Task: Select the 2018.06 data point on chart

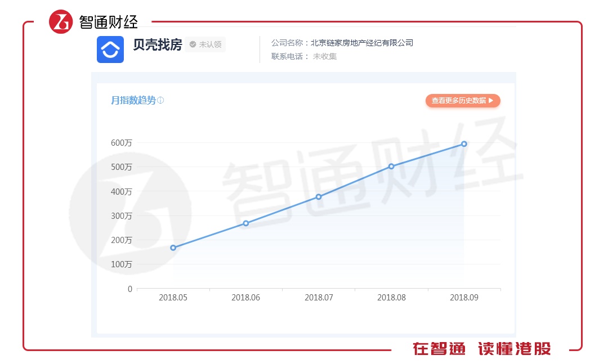Action: [246, 223]
